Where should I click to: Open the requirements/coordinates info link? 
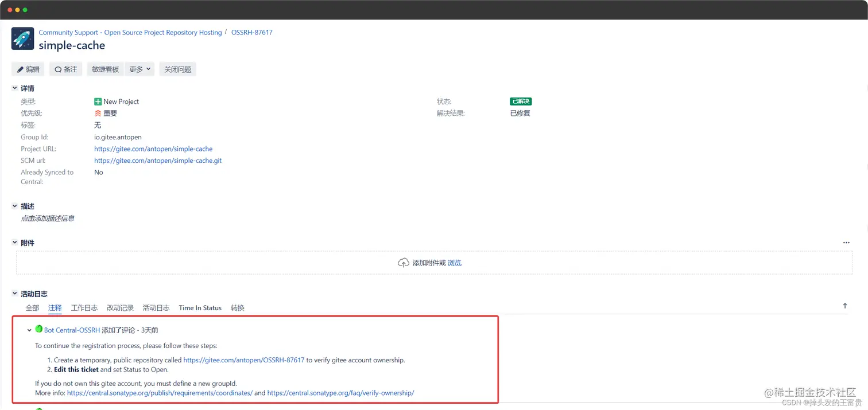[160, 393]
